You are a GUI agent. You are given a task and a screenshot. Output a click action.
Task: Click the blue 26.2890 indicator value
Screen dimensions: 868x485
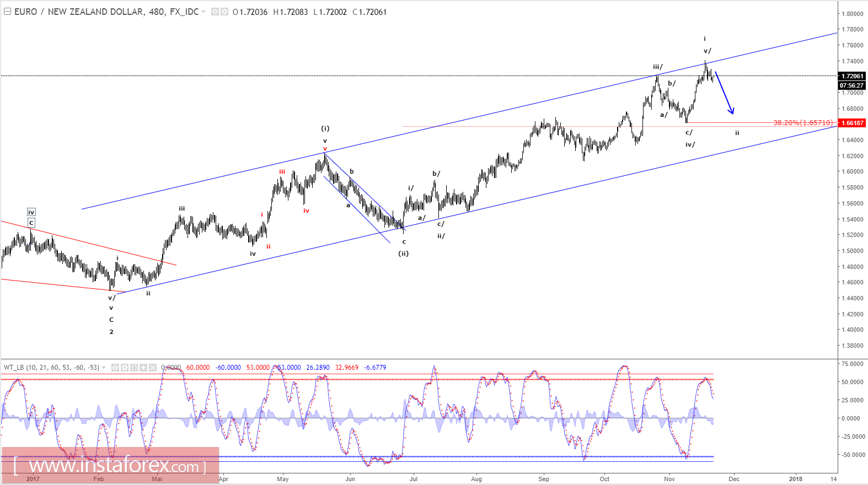pyautogui.click(x=318, y=368)
